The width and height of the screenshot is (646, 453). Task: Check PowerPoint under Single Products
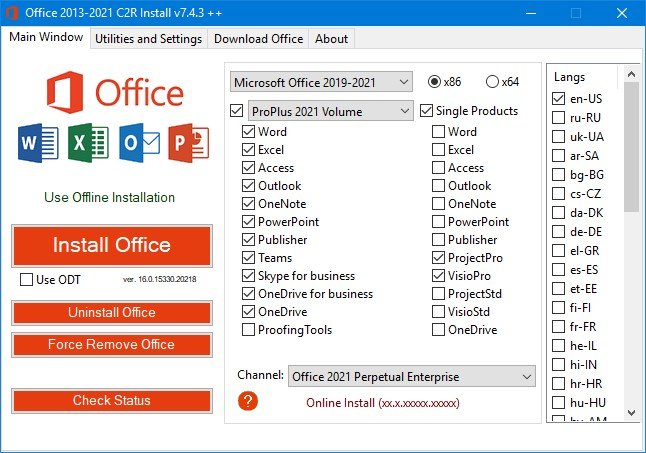[438, 222]
